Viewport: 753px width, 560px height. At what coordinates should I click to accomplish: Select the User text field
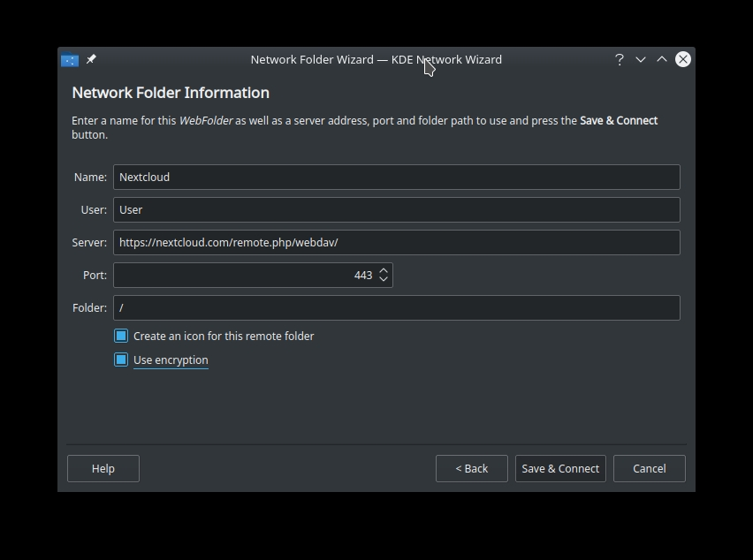click(397, 209)
